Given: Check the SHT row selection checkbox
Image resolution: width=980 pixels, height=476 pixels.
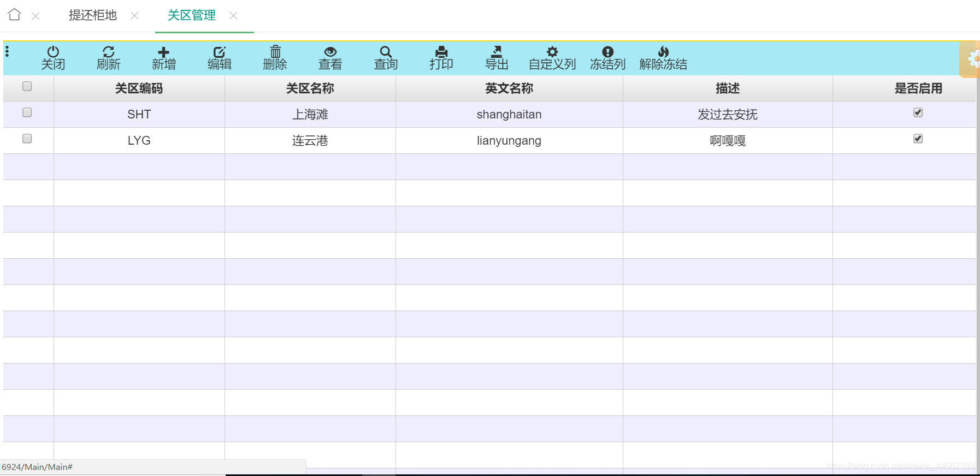Looking at the screenshot, I should pos(27,112).
